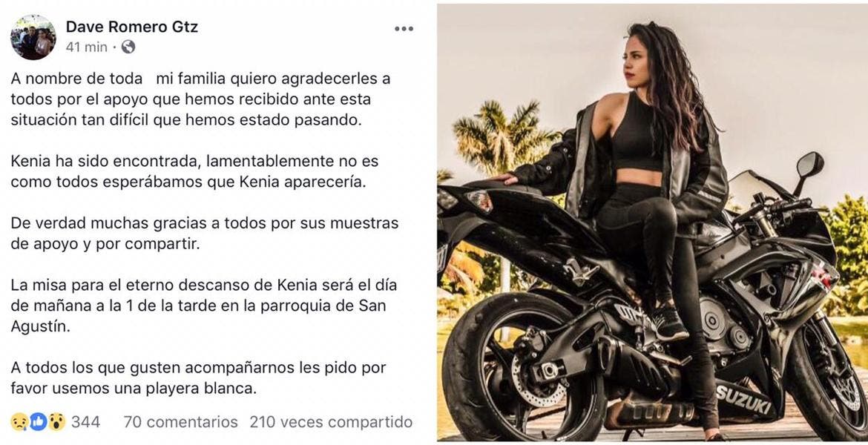Image resolution: width=868 pixels, height=445 pixels.
Task: Click the wow reaction emoji icon
Action: tap(56, 422)
